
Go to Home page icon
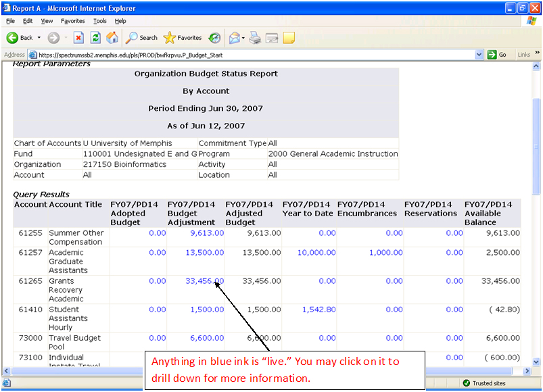click(x=112, y=38)
